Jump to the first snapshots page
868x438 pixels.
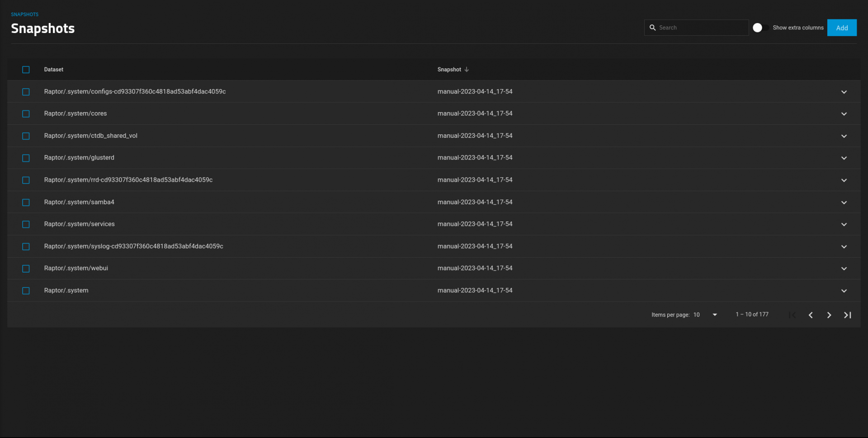[x=792, y=315]
